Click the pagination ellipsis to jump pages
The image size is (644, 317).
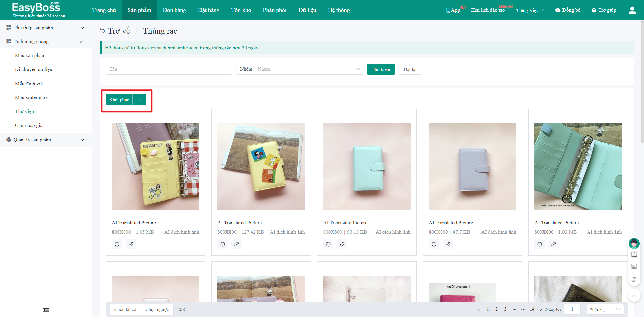[523, 309]
